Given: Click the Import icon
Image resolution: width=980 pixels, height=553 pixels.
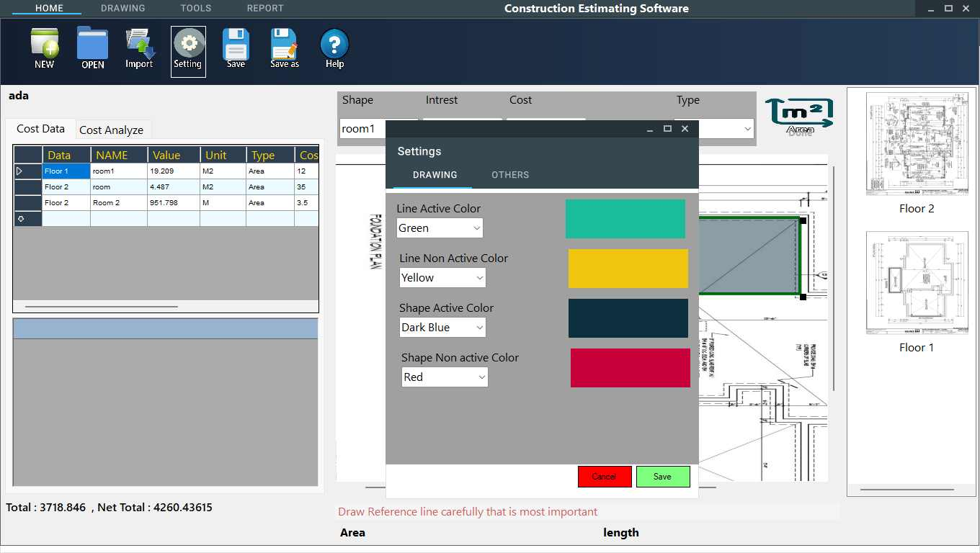Looking at the screenshot, I should [139, 49].
